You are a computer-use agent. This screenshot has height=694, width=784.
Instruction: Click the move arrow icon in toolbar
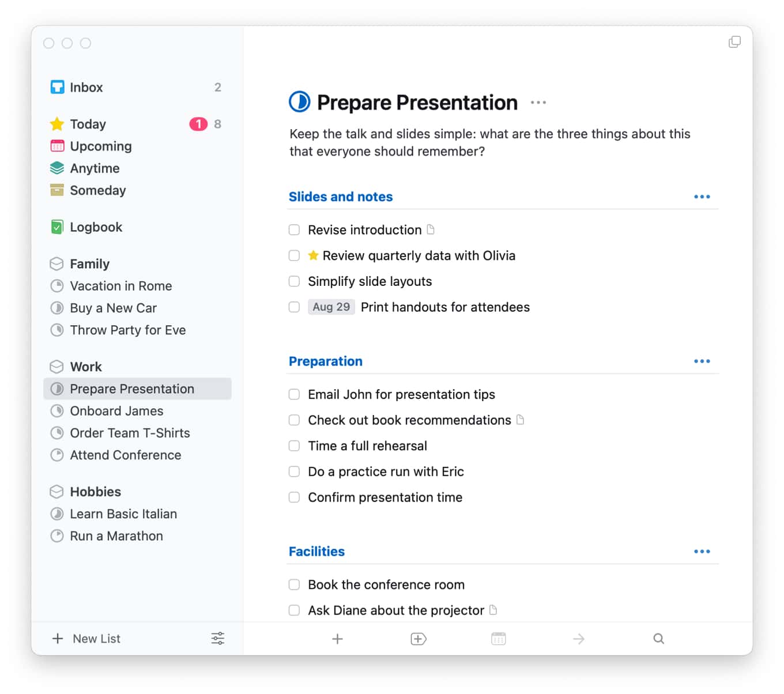tap(579, 639)
